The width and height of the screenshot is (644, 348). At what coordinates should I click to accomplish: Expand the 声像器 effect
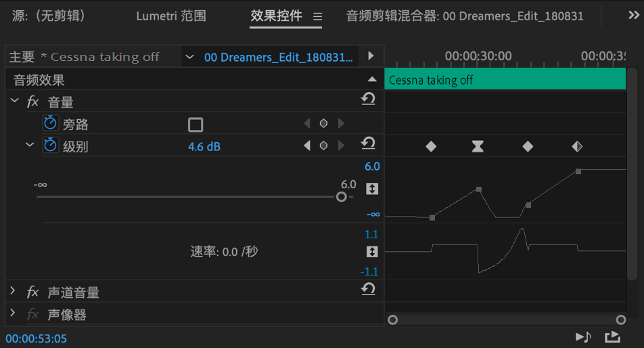point(13,313)
